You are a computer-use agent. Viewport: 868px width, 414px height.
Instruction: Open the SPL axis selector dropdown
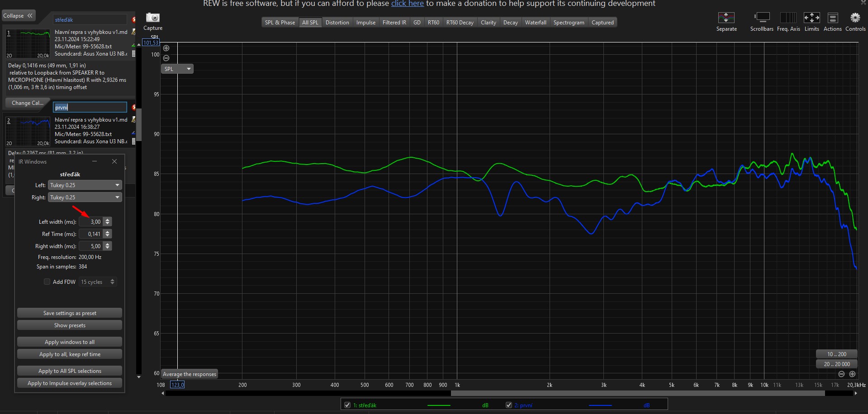[177, 69]
